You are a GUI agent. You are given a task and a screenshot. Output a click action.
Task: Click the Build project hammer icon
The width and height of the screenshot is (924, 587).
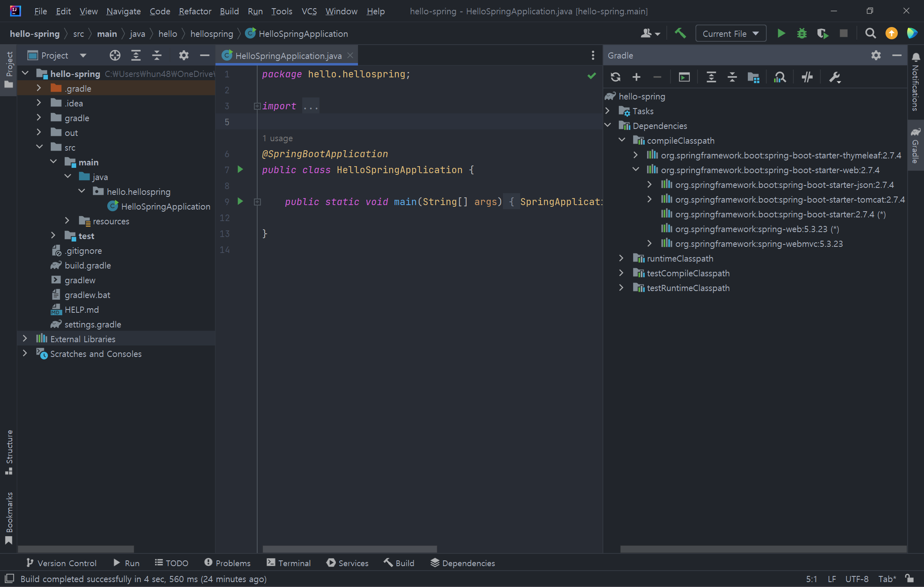point(680,33)
